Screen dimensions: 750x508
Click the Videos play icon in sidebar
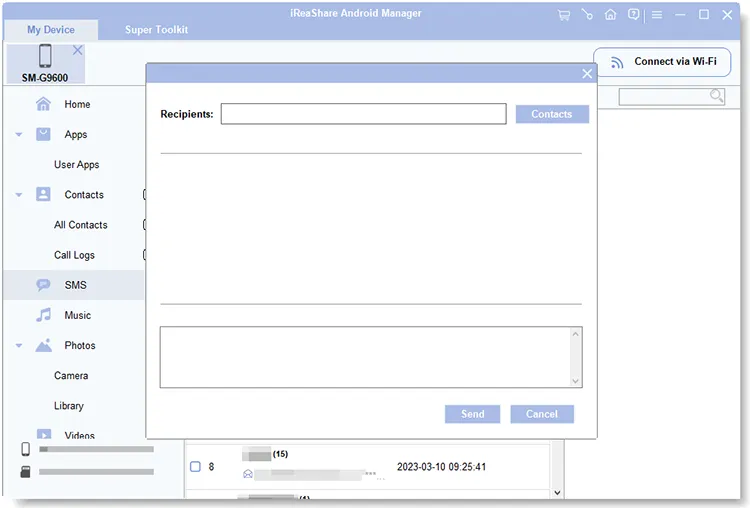click(x=44, y=434)
